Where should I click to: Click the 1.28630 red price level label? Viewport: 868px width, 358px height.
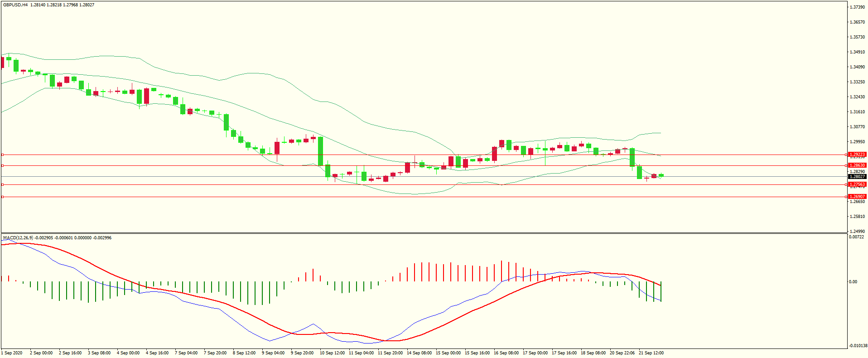857,165
